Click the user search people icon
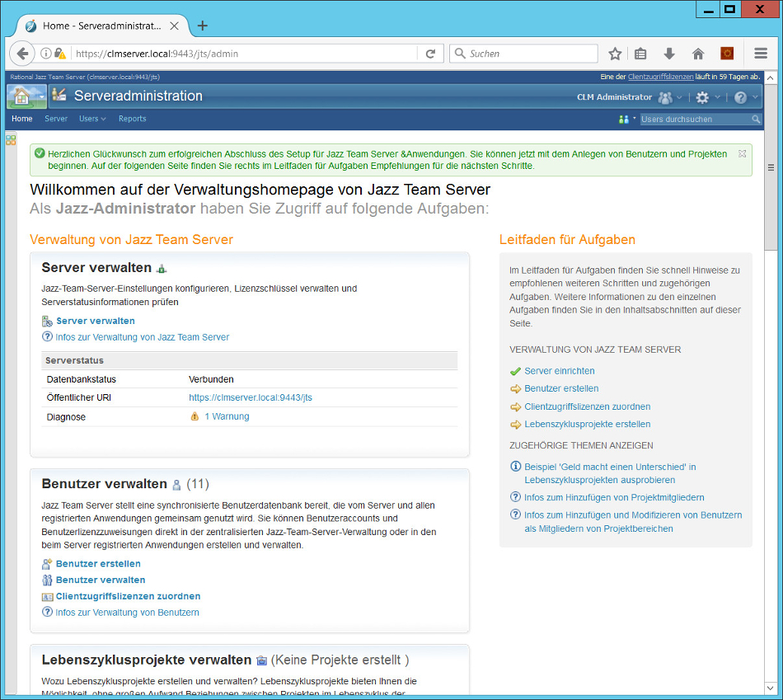The image size is (783, 700). [x=623, y=119]
